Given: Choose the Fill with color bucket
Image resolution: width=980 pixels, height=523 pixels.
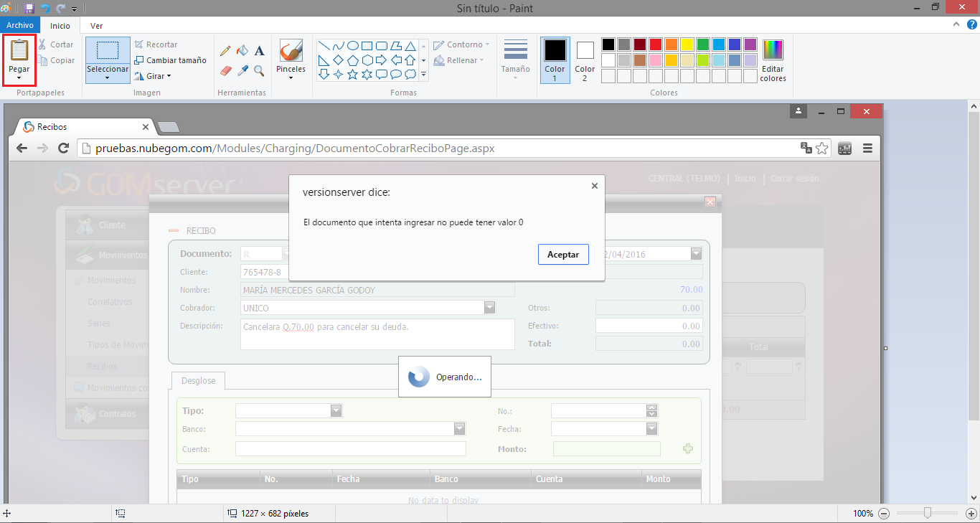Looking at the screenshot, I should 242,51.
